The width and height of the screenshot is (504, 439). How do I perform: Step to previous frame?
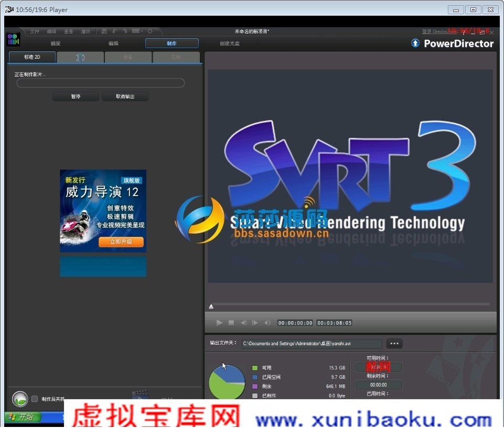click(x=243, y=323)
